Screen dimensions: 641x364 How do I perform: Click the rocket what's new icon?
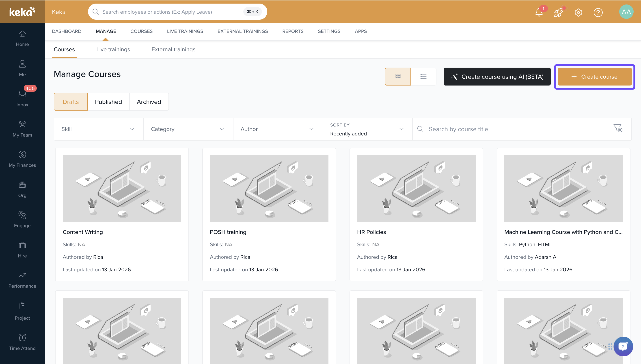pos(558,12)
